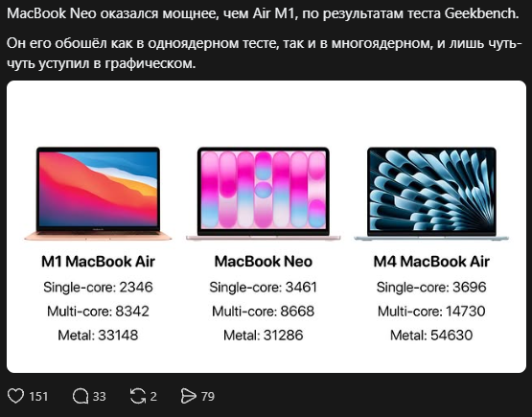Image resolution: width=532 pixels, height=417 pixels.
Task: Click the like count 151
Action: coord(38,396)
